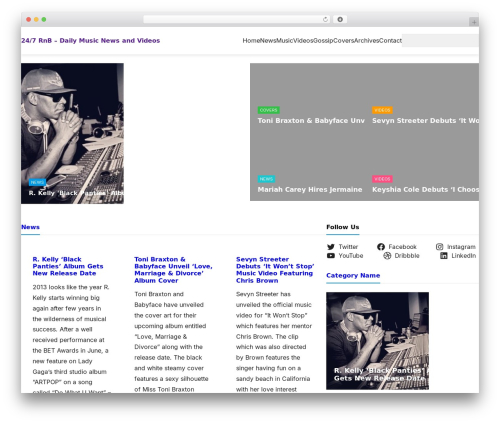Go to the Home menu item
This screenshot has height=423, width=500.
[251, 40]
